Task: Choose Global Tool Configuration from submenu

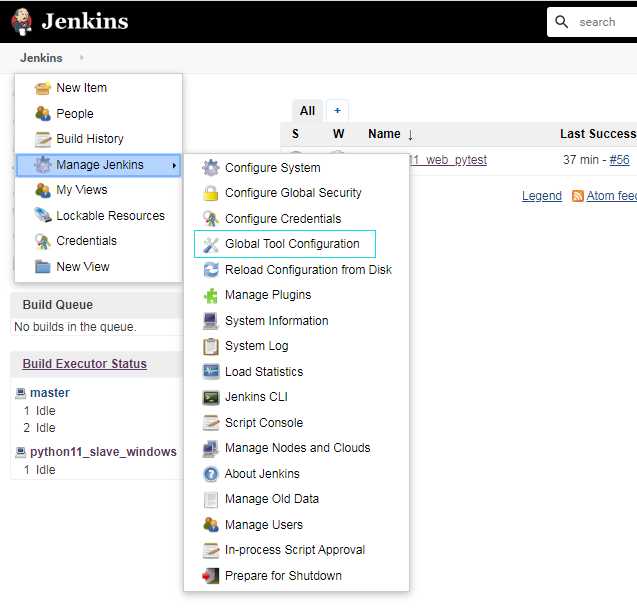Action: (x=285, y=244)
